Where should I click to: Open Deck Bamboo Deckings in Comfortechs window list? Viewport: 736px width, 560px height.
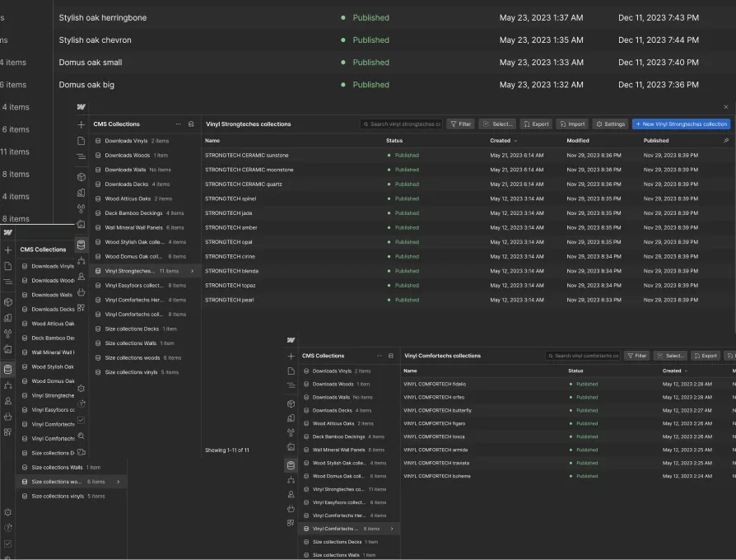click(349, 436)
